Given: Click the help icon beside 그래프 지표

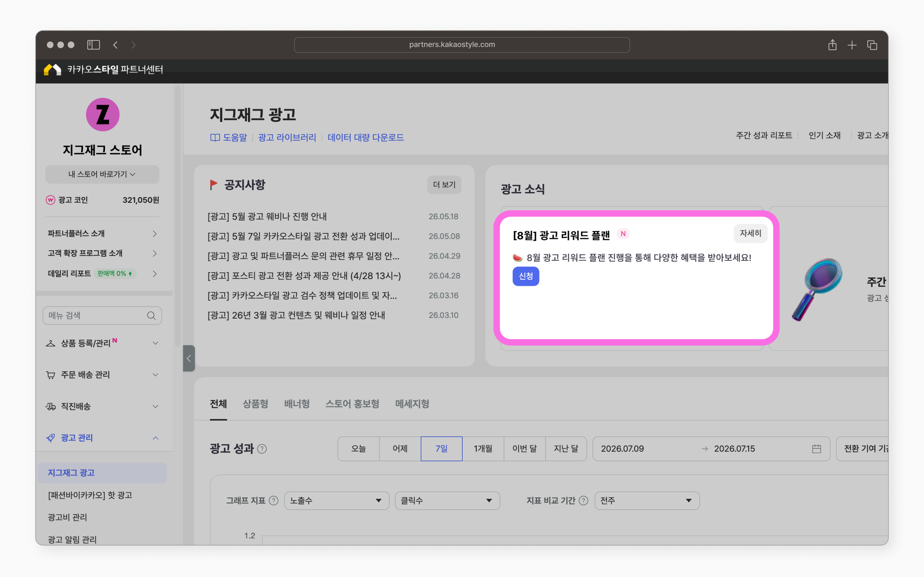Looking at the screenshot, I should pyautogui.click(x=273, y=501).
